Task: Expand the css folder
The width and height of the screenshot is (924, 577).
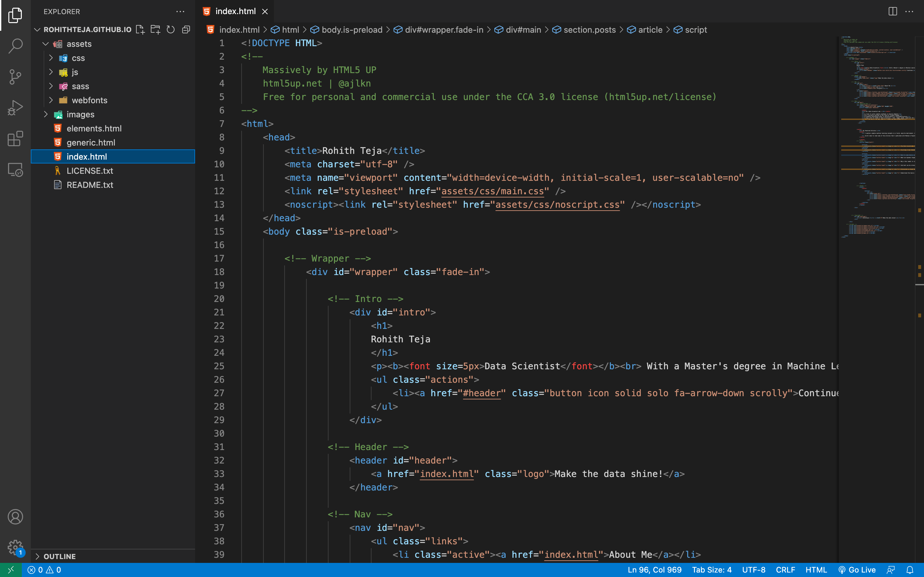Action: pyautogui.click(x=78, y=58)
